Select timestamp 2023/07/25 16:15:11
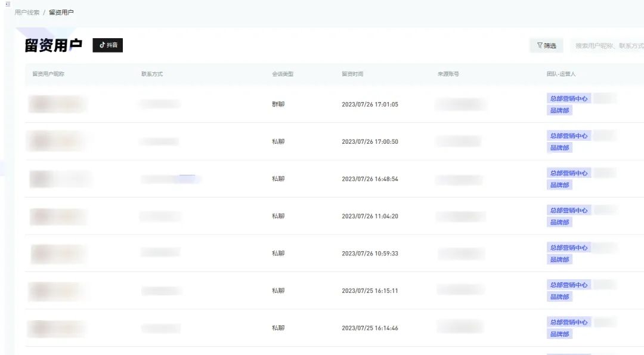 (370, 291)
